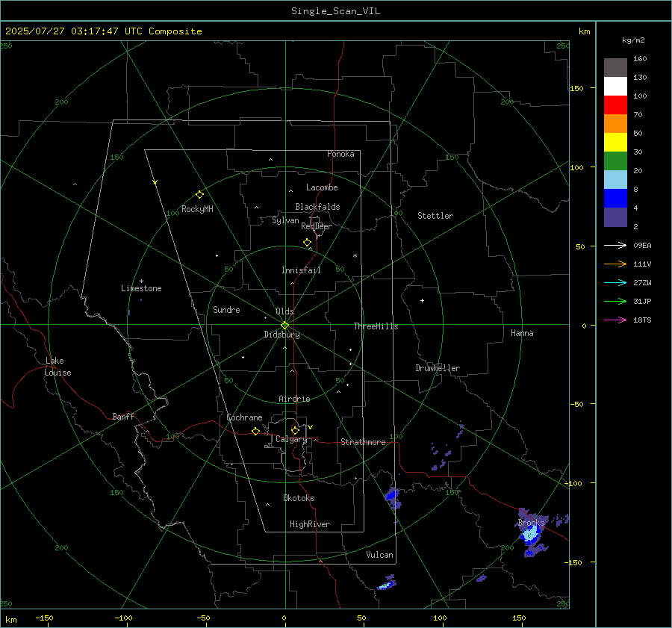The image size is (672, 628).
Task: Click the Stettler label
Action: (435, 216)
